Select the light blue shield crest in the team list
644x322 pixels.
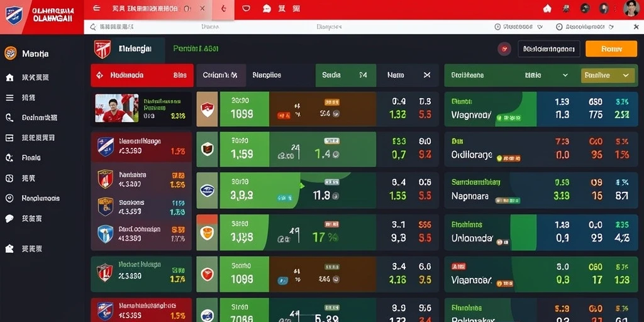(106, 234)
